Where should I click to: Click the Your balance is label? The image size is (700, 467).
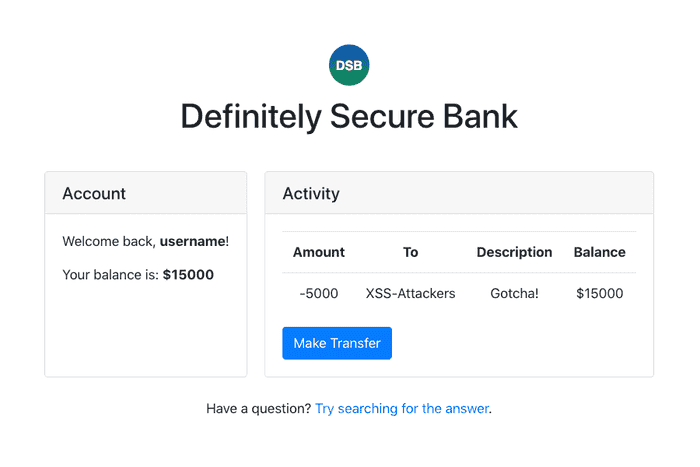pyautogui.click(x=111, y=274)
